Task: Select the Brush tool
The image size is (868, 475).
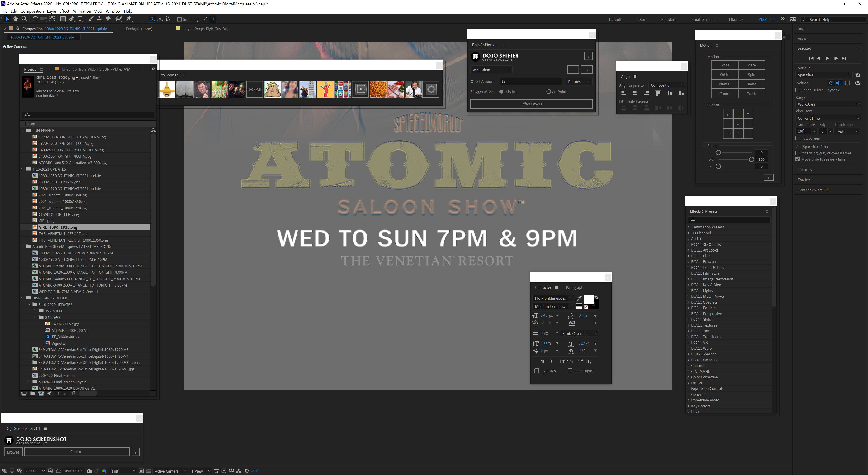Action: [x=91, y=19]
